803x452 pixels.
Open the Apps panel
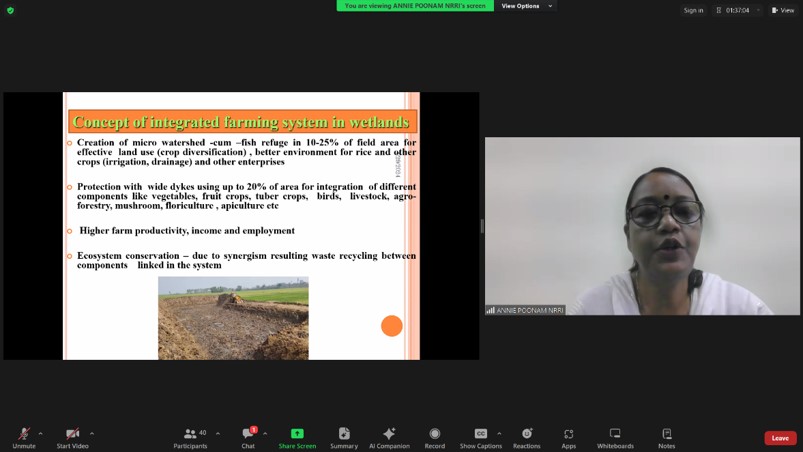pos(568,436)
